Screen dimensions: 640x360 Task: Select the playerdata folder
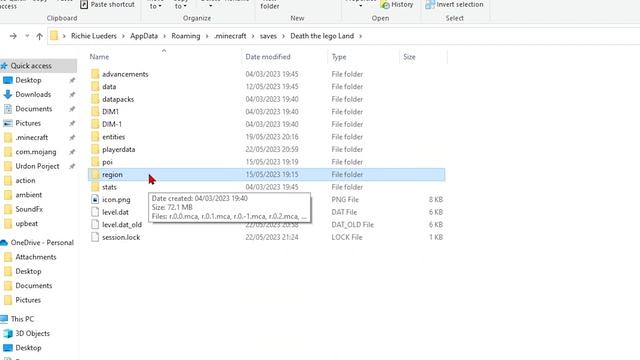tap(118, 149)
